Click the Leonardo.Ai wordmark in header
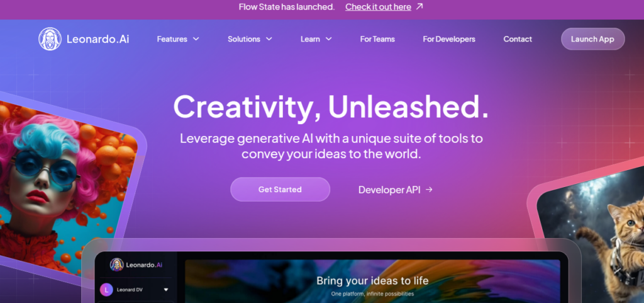This screenshot has width=644, height=303. pyautogui.click(x=97, y=39)
